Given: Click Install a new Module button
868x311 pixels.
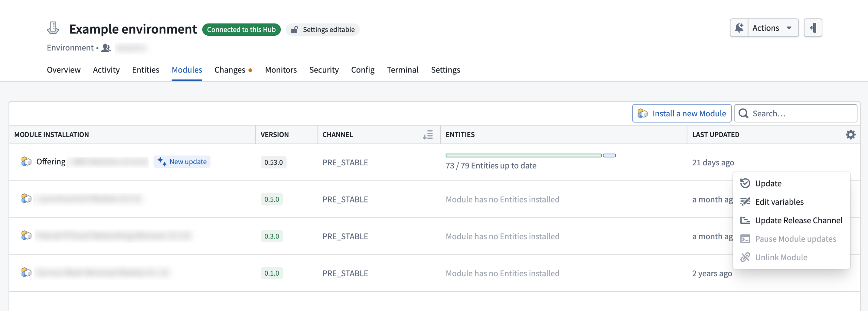Looking at the screenshot, I should pyautogui.click(x=682, y=113).
